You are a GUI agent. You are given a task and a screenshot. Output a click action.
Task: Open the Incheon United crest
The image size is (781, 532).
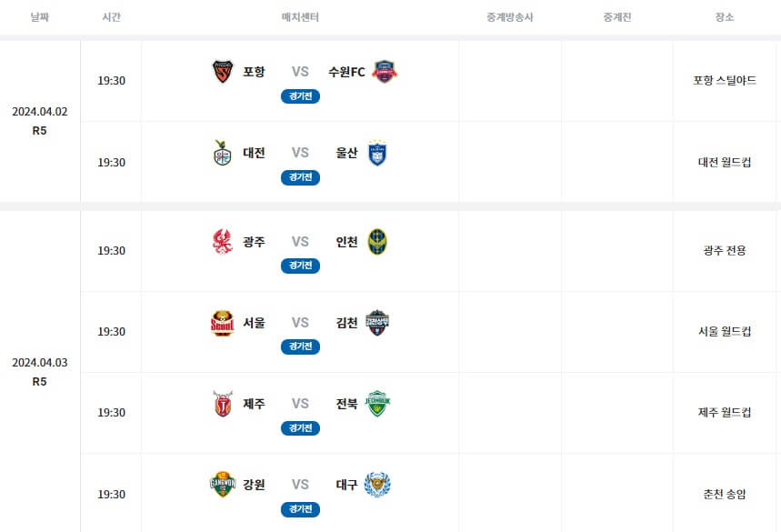tap(377, 242)
